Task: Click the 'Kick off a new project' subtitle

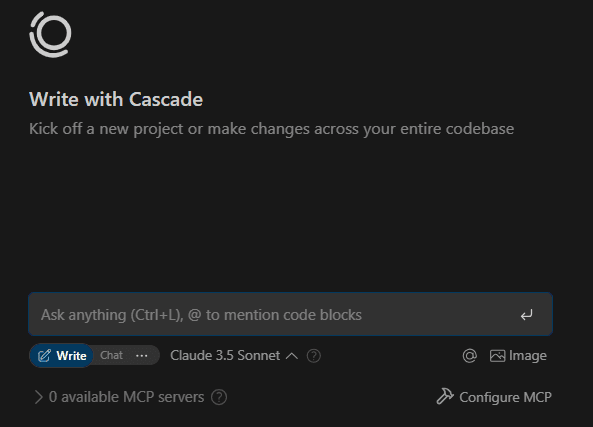Action: (x=272, y=129)
